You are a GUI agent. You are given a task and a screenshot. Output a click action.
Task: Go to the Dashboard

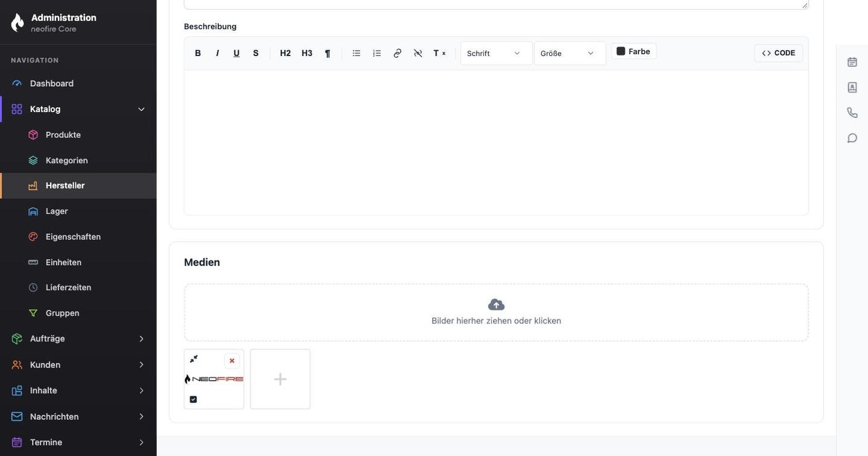coord(78,84)
